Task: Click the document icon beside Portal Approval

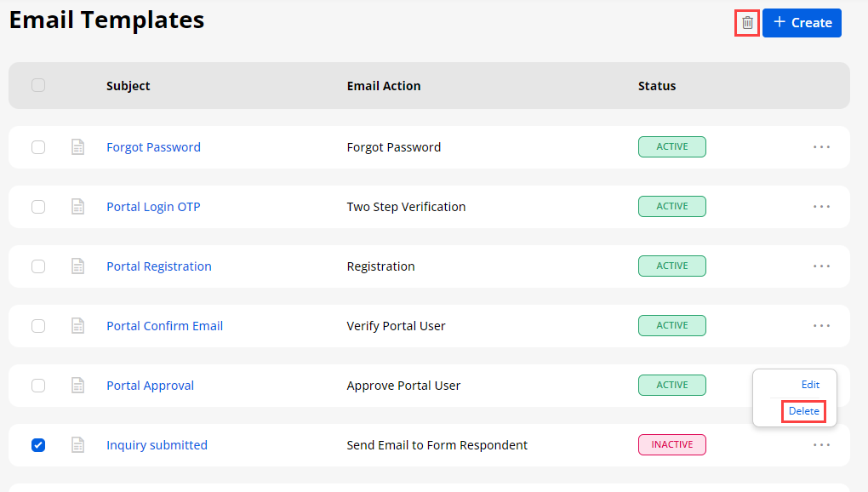Action: tap(77, 386)
